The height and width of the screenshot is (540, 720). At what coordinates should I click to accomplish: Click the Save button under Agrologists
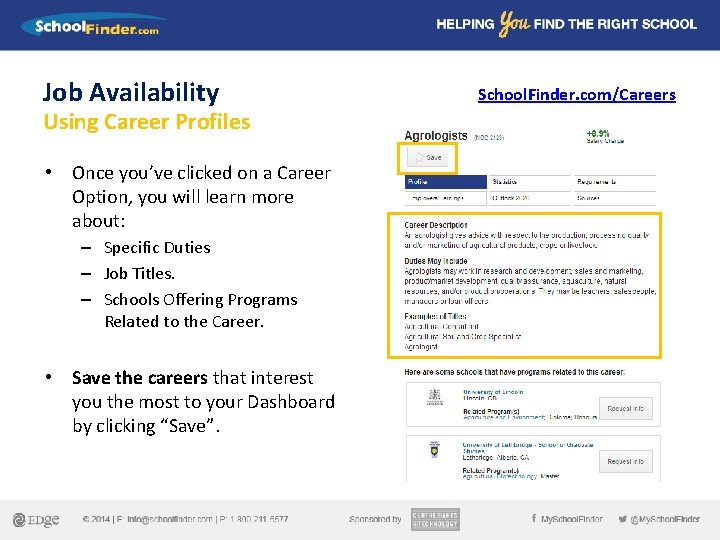pyautogui.click(x=428, y=158)
